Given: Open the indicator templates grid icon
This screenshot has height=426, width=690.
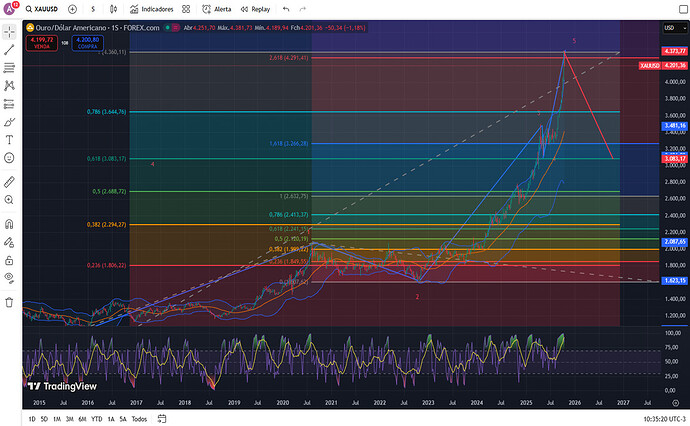Looking at the screenshot, I should [x=186, y=9].
